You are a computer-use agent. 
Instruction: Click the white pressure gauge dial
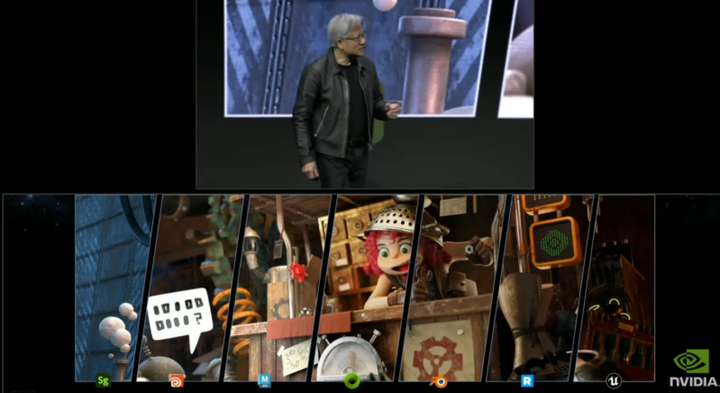click(349, 358)
